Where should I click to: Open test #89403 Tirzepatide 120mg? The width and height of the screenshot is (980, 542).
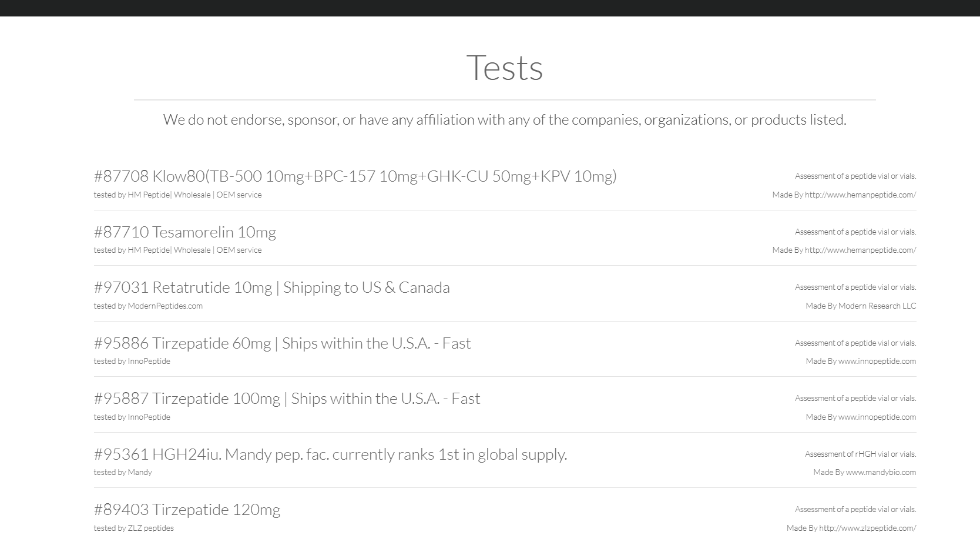coord(187,509)
